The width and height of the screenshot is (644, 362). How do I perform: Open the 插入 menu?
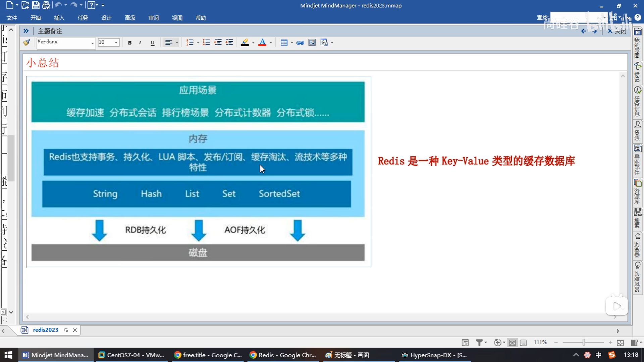(x=59, y=18)
